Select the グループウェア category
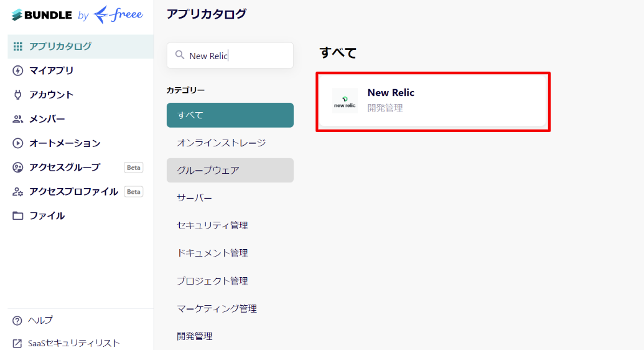Image resolution: width=644 pixels, height=350 pixels. point(230,170)
